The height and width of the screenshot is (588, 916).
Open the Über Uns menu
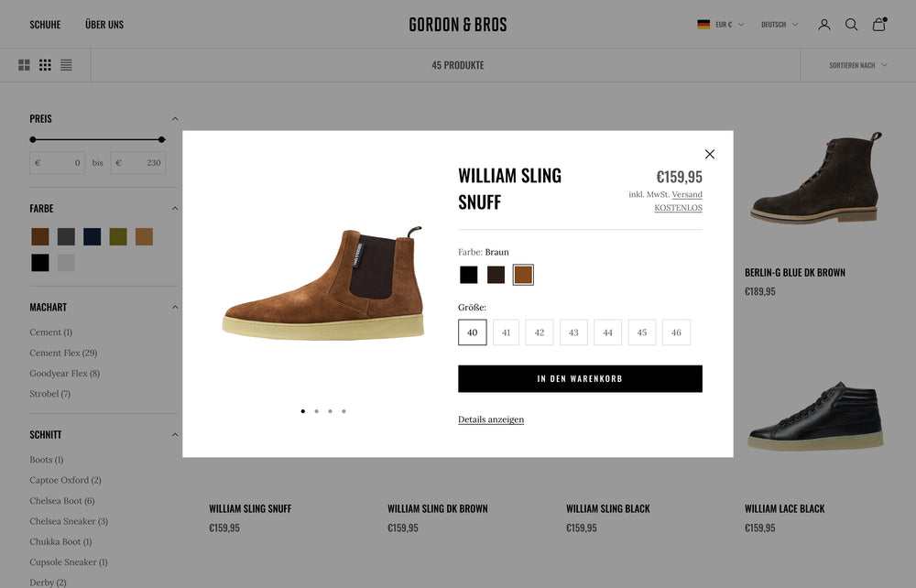click(x=104, y=25)
